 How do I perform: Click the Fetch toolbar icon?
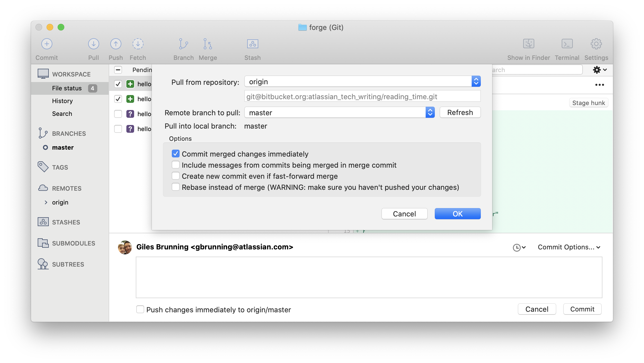pyautogui.click(x=138, y=44)
